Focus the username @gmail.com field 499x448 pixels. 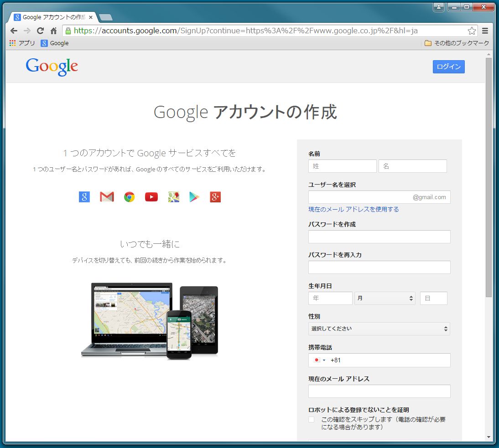(379, 197)
